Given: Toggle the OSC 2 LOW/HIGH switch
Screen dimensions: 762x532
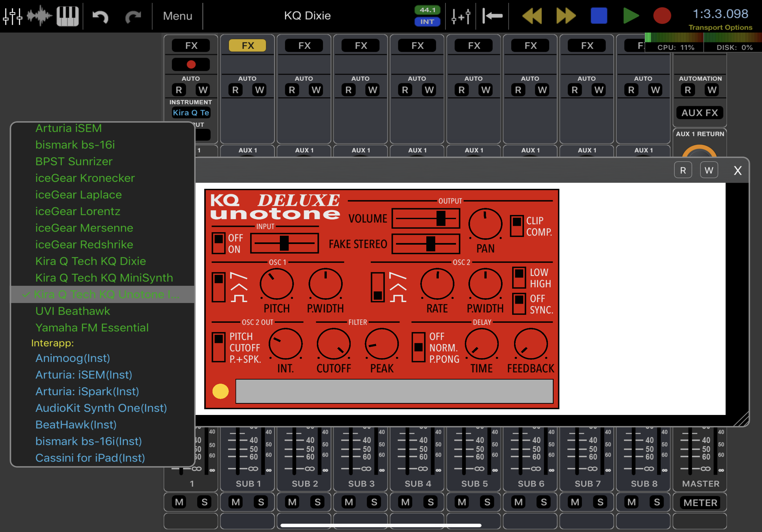Looking at the screenshot, I should [519, 277].
